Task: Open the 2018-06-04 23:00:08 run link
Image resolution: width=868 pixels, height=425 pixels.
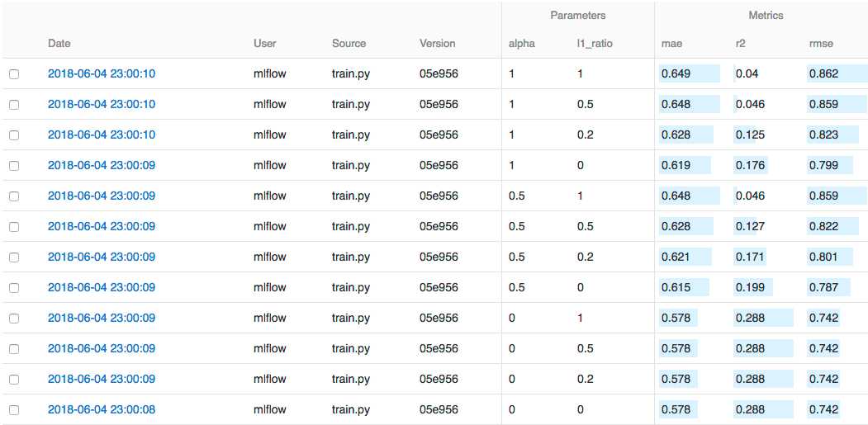Action: click(102, 409)
